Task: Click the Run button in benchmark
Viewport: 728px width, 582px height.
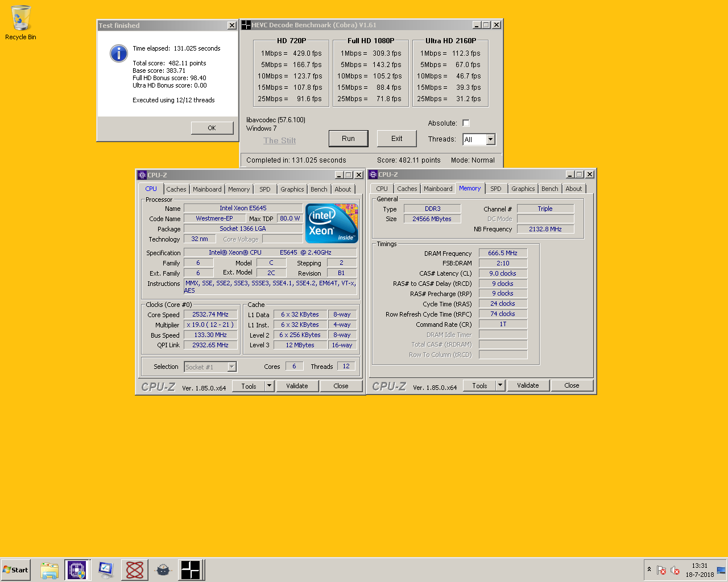Action: click(x=348, y=139)
